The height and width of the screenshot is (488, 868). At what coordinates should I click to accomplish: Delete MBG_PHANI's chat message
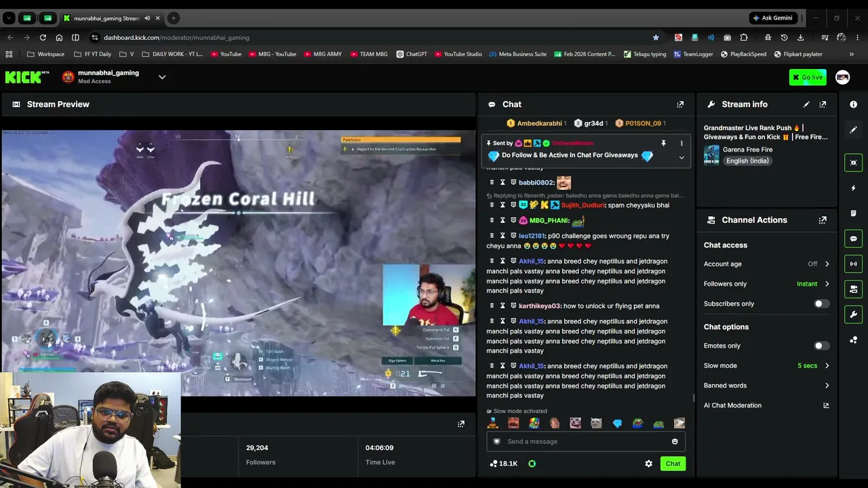coord(492,220)
